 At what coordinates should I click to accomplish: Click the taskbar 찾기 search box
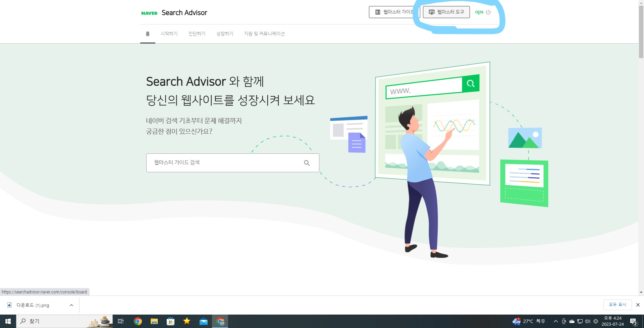[64, 321]
